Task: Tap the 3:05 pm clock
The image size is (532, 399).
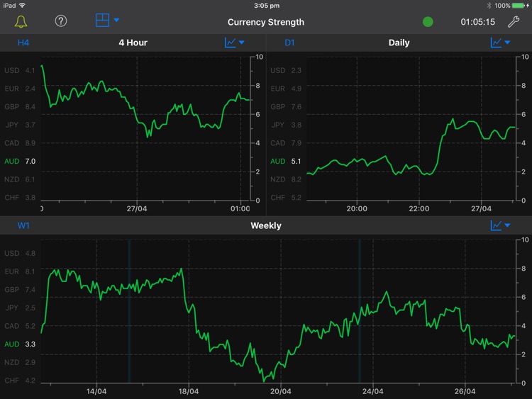Action: coord(267,6)
